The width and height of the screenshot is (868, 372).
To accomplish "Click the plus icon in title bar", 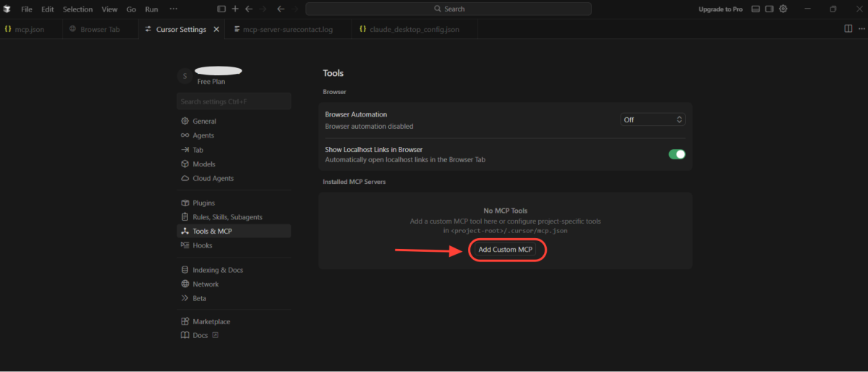I will coord(235,9).
